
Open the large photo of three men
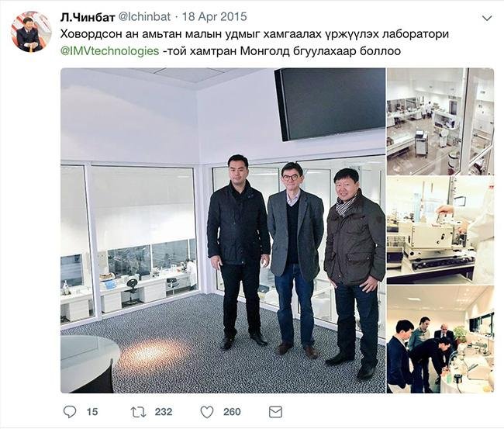[x=223, y=230]
